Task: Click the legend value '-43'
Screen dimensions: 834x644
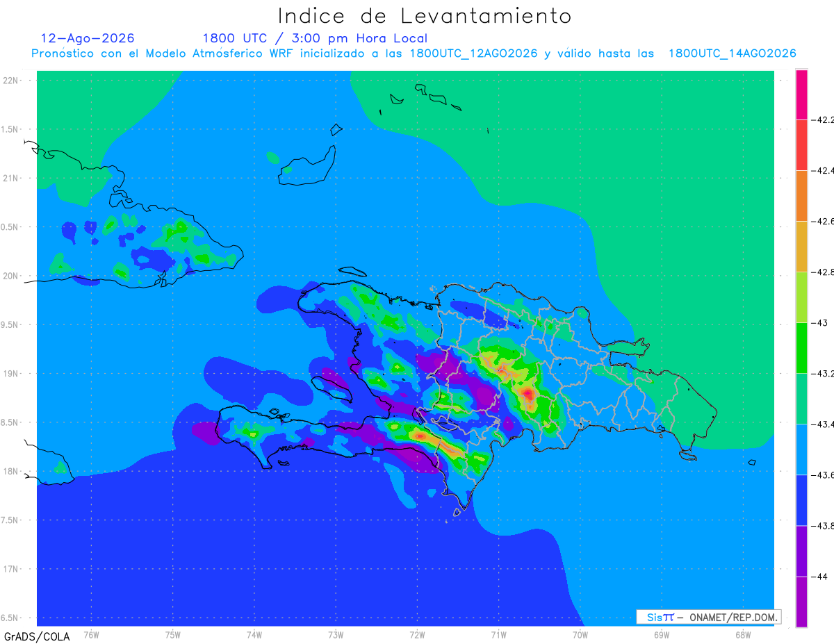Action: (821, 323)
